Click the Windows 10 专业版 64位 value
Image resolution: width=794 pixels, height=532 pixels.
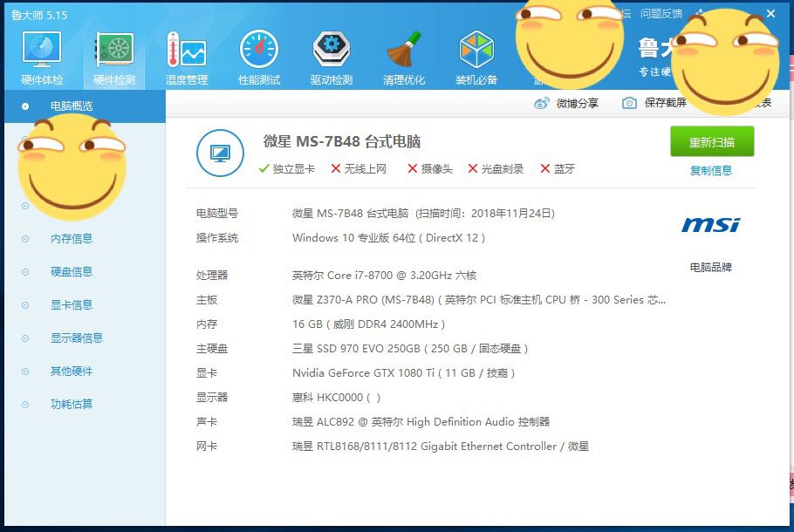point(388,238)
